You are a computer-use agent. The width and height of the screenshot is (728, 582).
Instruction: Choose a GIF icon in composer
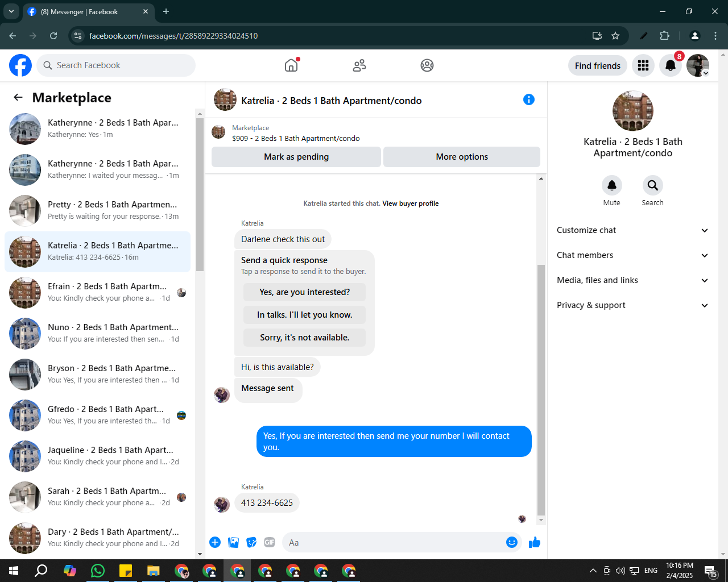[270, 542]
